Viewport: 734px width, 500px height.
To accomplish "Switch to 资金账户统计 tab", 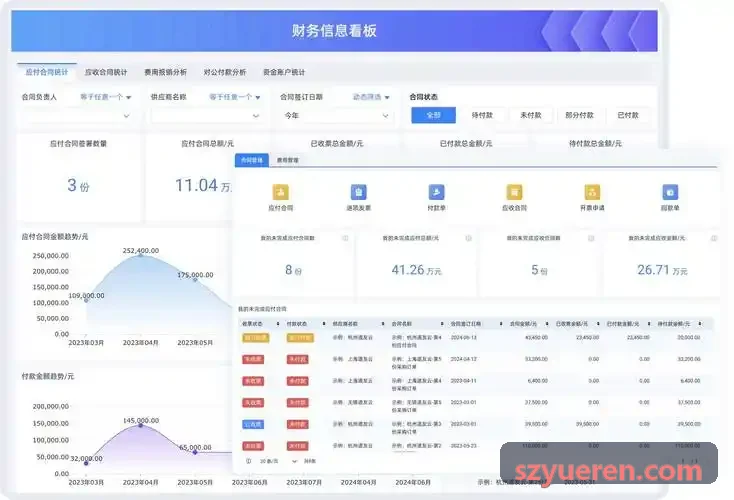I will click(284, 72).
